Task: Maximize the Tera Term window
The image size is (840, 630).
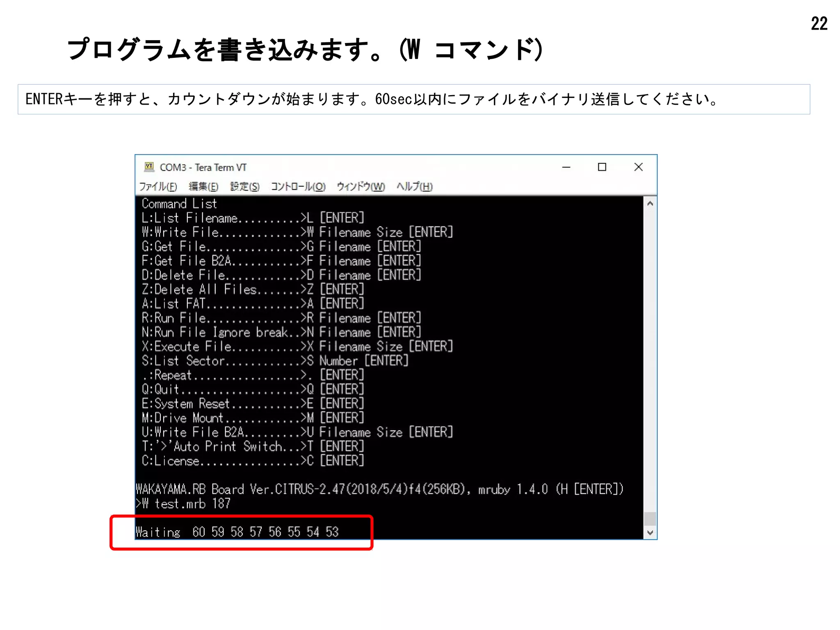Action: pyautogui.click(x=602, y=167)
